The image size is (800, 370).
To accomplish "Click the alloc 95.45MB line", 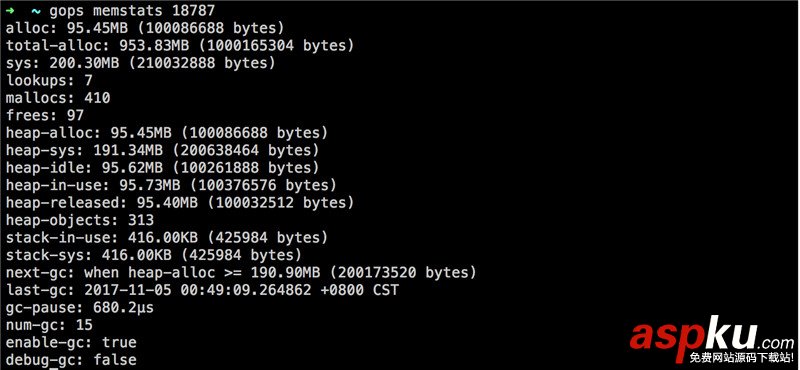I will (145, 28).
